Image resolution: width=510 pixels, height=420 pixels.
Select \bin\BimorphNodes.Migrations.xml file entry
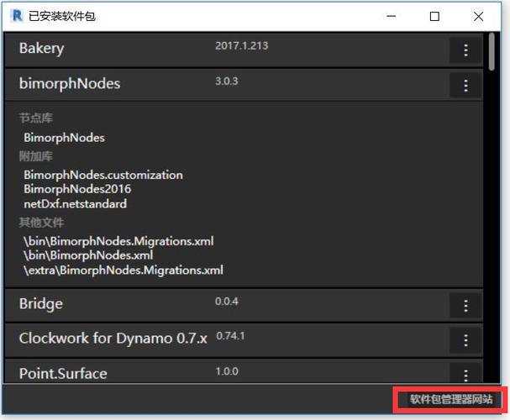click(118, 241)
